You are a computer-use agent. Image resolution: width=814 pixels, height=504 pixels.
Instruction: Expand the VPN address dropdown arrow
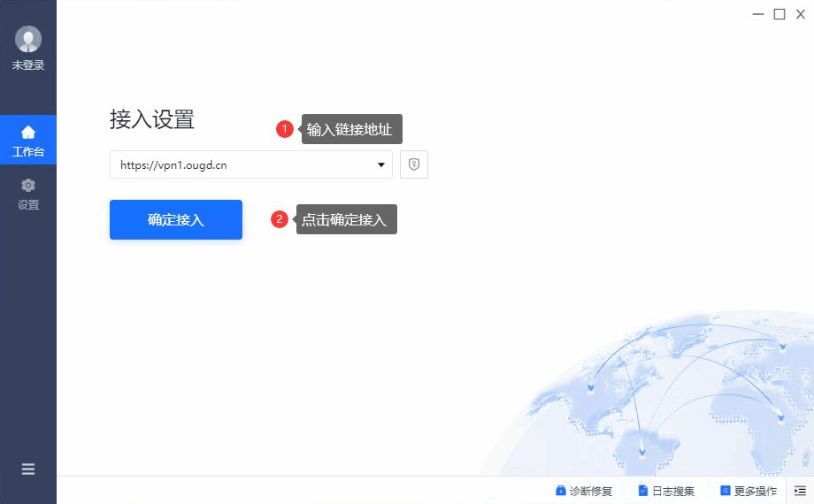click(x=381, y=165)
